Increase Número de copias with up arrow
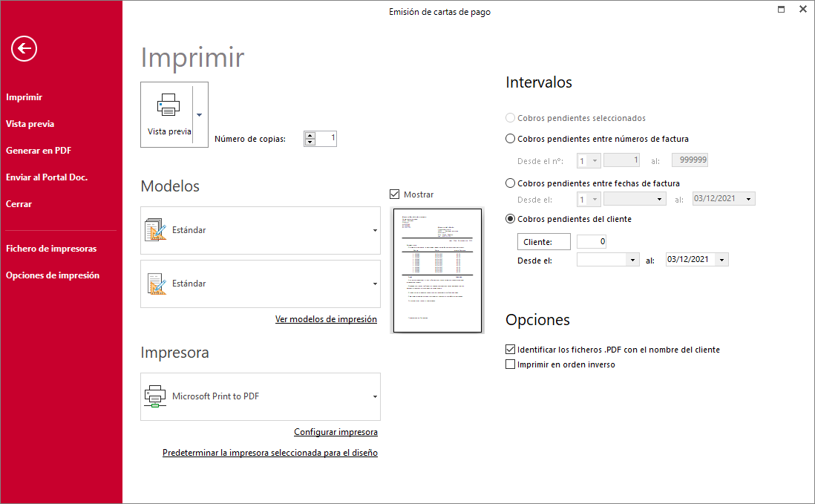The height and width of the screenshot is (504, 815). pos(310,135)
